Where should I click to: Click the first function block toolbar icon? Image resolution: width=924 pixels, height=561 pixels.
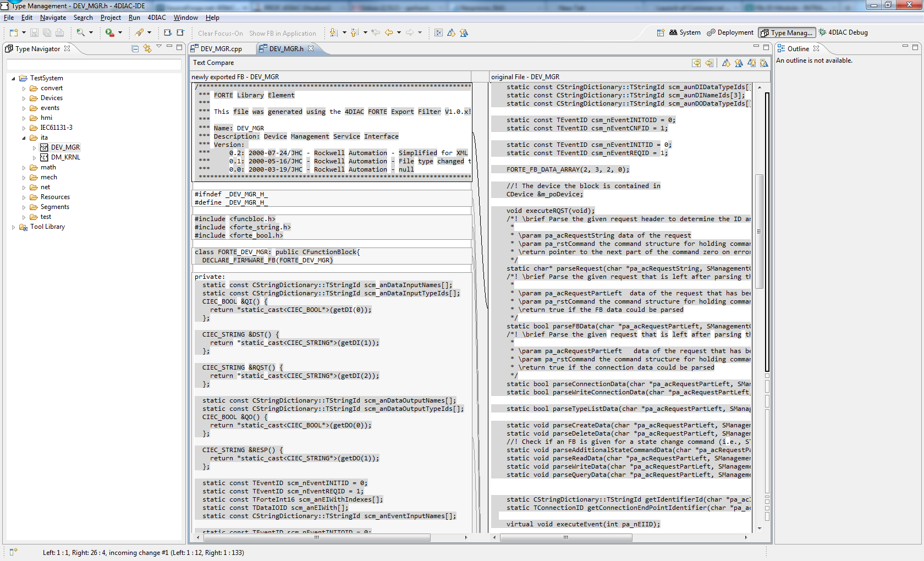[168, 33]
